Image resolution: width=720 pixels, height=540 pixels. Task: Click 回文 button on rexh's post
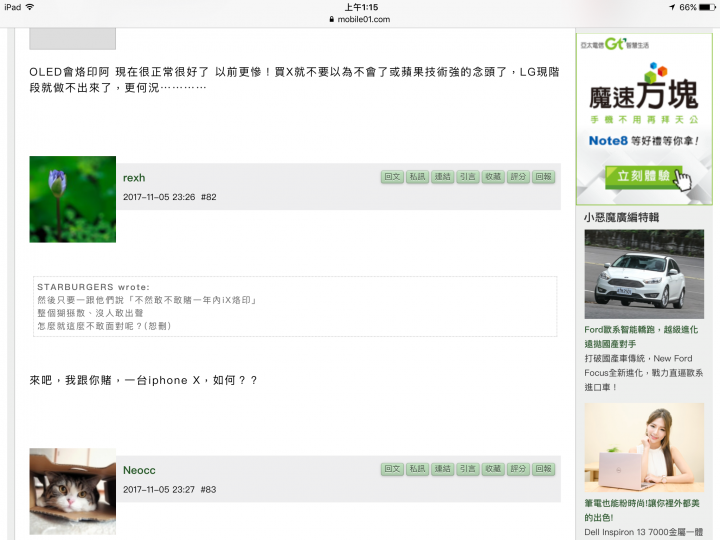click(392, 177)
